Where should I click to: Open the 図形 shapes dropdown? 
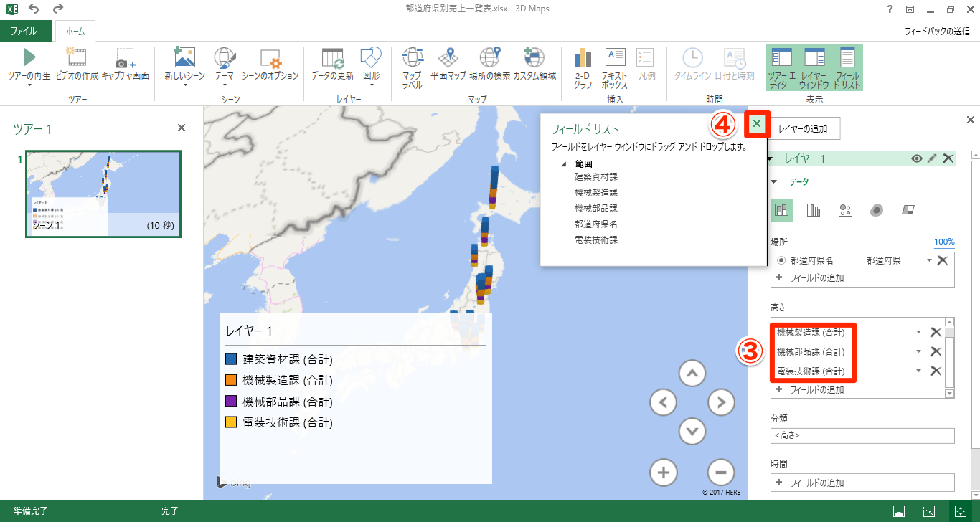coord(371,85)
